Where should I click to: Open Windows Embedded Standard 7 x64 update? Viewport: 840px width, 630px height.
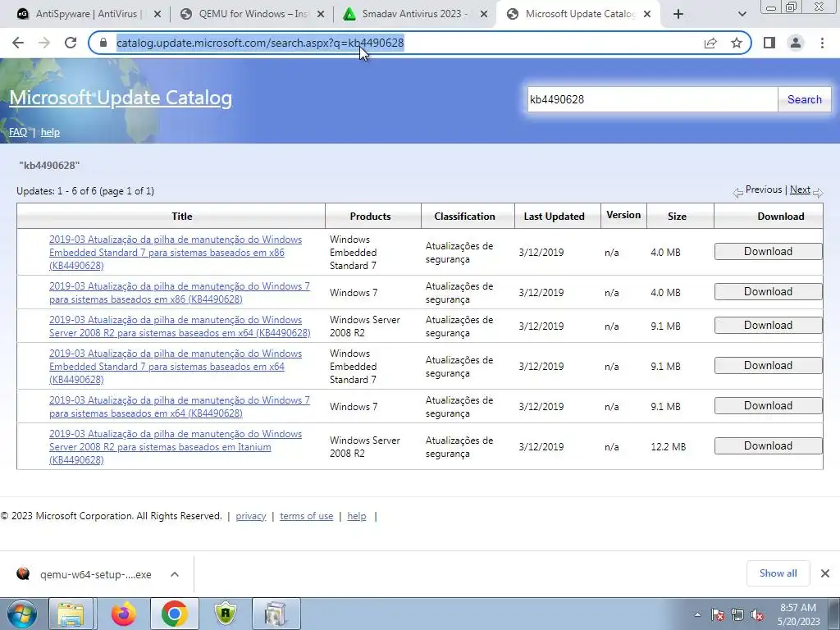(176, 367)
